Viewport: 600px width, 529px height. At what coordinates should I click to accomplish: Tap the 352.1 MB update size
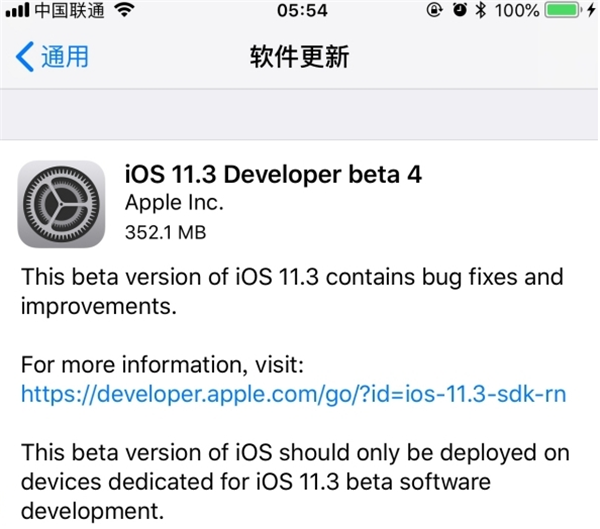[165, 233]
